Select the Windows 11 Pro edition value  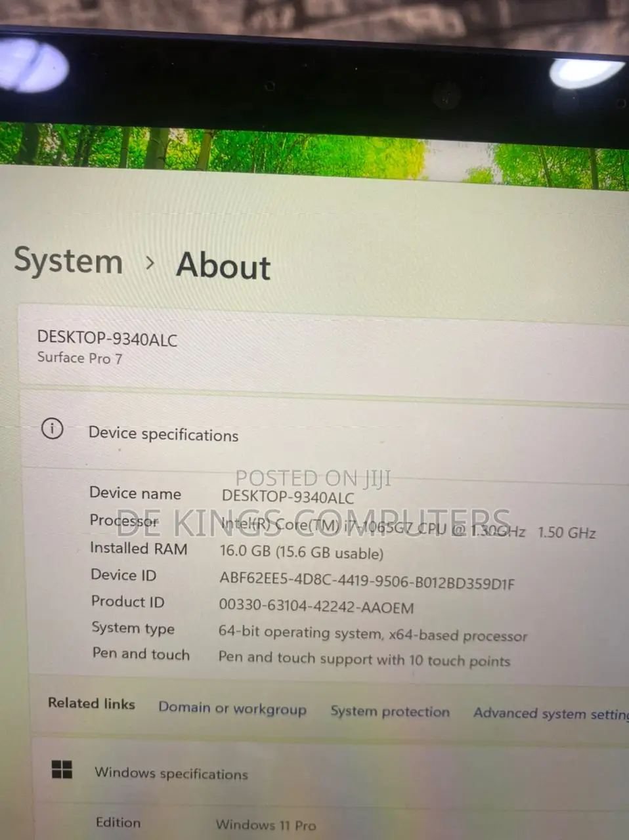click(266, 825)
